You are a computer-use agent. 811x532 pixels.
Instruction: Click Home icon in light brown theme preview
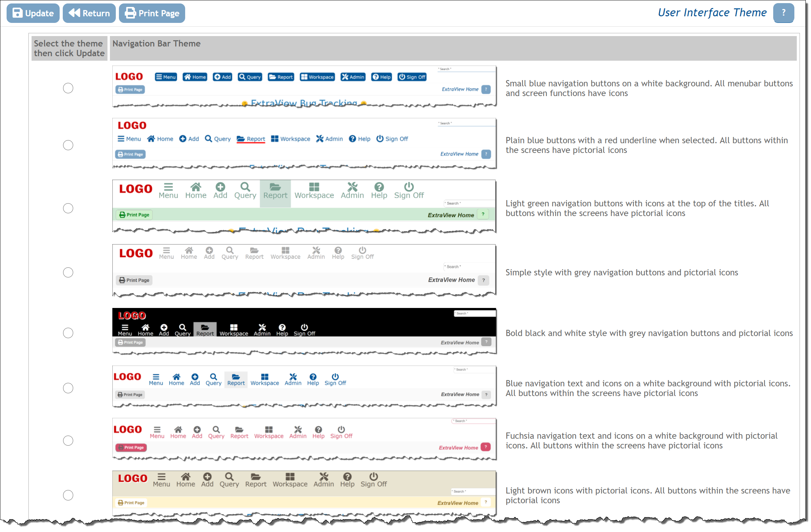point(186,477)
